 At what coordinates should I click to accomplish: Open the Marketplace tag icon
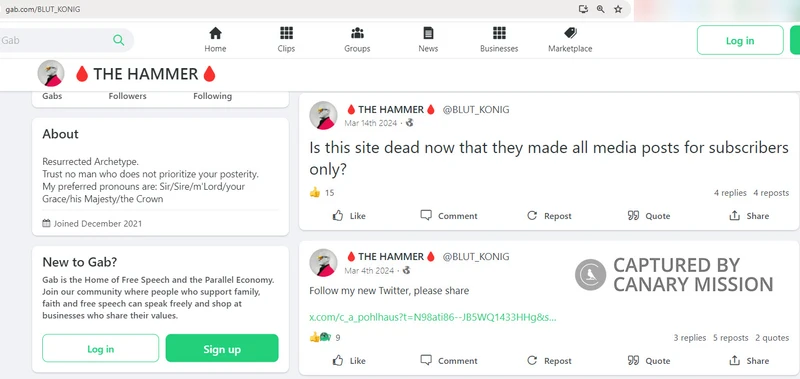pyautogui.click(x=570, y=34)
